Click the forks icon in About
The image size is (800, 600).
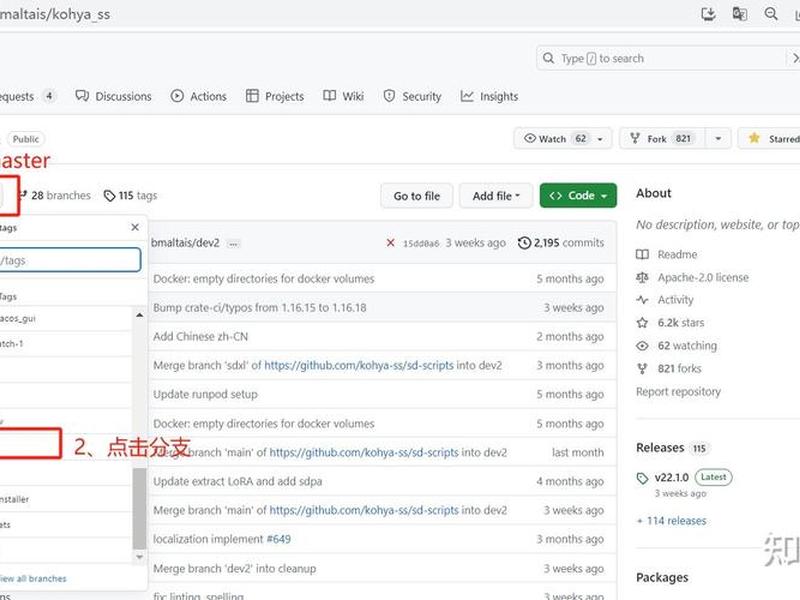point(642,368)
